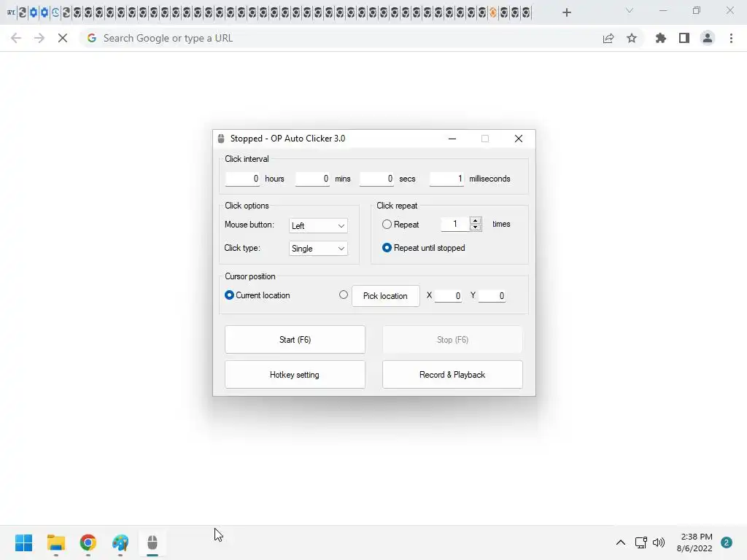
Task: Click OP Auto Clicker taskbar icon
Action: click(152, 542)
